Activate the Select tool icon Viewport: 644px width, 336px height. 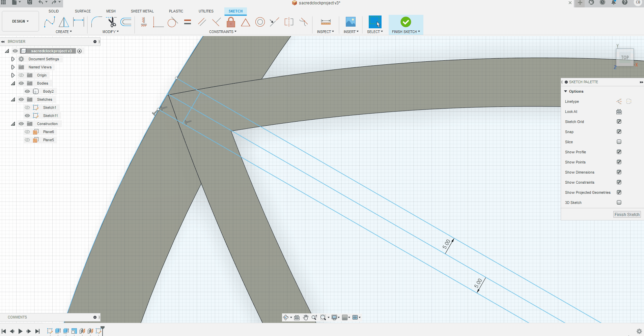point(375,22)
